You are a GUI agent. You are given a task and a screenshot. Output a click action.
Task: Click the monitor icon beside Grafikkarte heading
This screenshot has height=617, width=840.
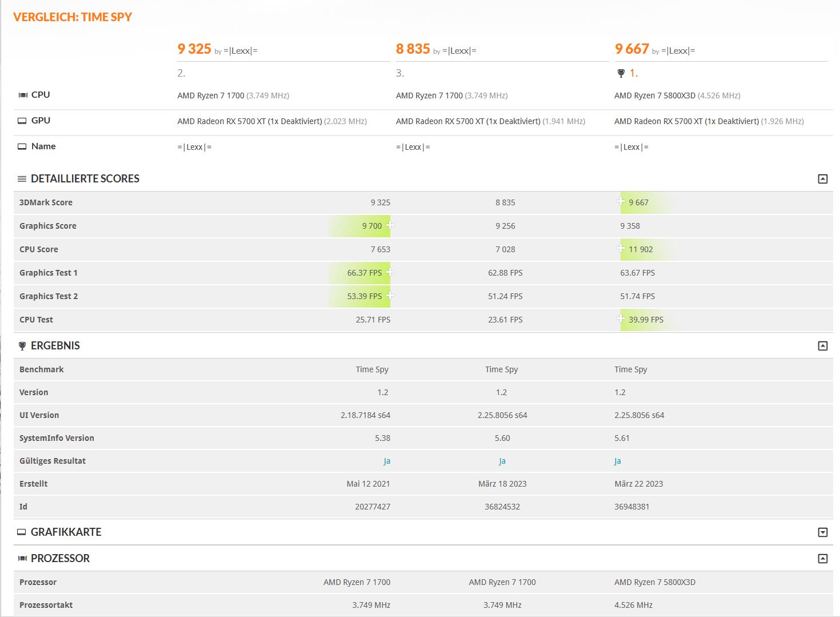click(x=22, y=532)
